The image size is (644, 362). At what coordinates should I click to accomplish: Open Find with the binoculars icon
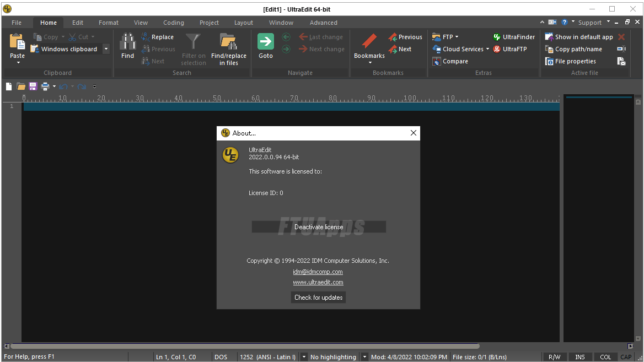point(127,42)
